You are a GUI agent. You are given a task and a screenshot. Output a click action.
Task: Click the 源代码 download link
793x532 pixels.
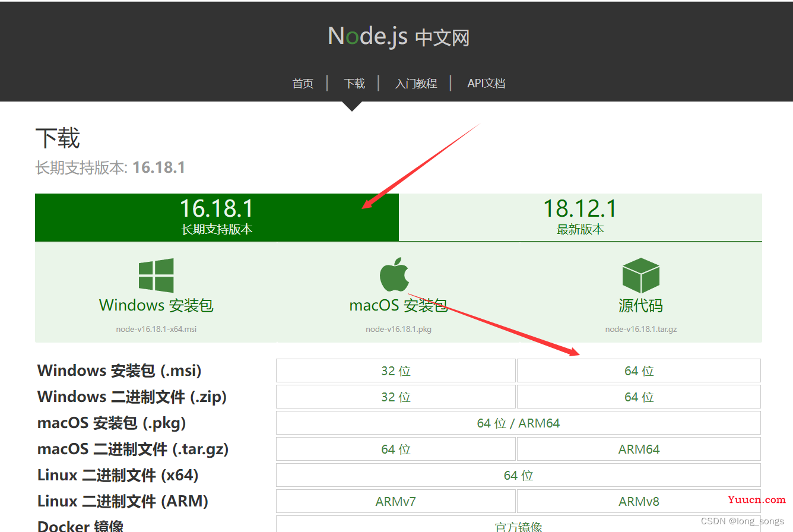[641, 305]
